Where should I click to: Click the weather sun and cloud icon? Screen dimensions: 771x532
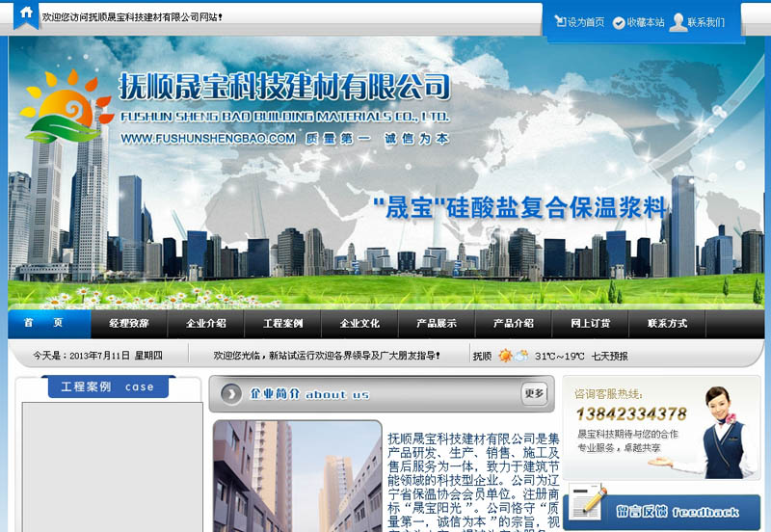[x=513, y=356]
